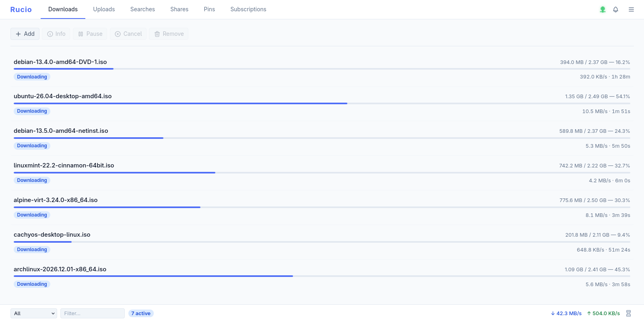Click the 10.5 MB/s · 1m 51s speed
The height and width of the screenshot is (322, 644).
tap(606, 111)
